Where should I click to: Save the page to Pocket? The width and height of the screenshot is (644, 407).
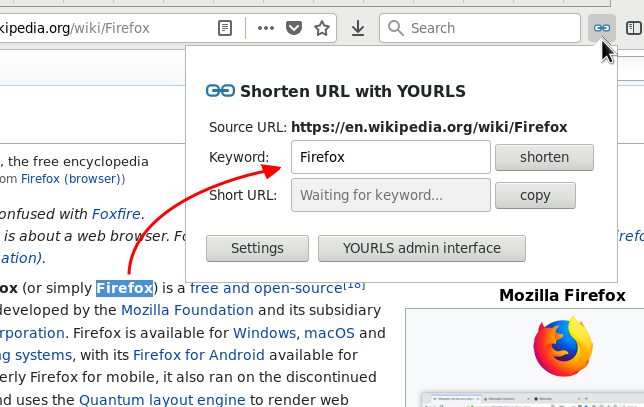point(294,28)
